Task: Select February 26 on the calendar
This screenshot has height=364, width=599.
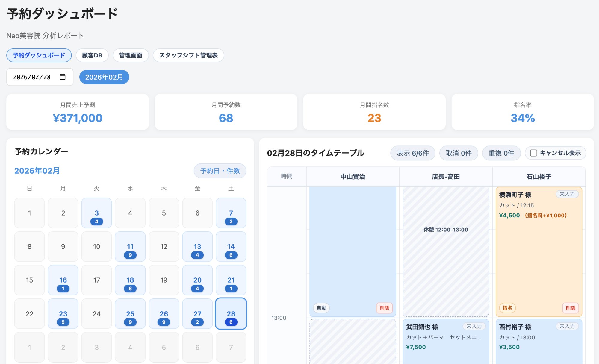Action: point(164,314)
